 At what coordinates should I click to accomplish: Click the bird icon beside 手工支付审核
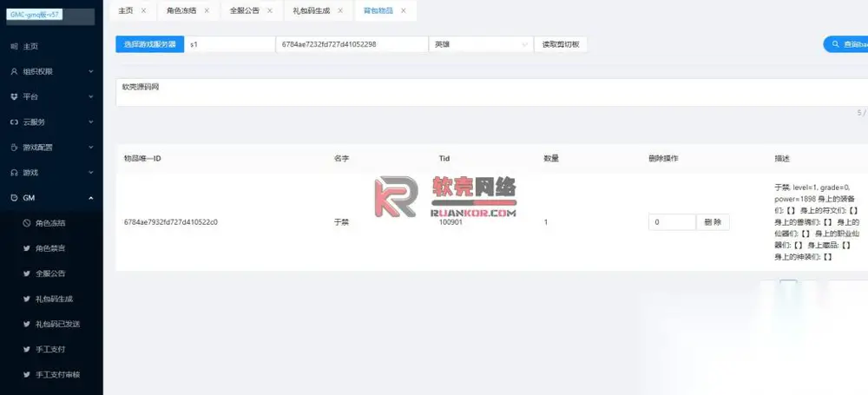pyautogui.click(x=27, y=374)
